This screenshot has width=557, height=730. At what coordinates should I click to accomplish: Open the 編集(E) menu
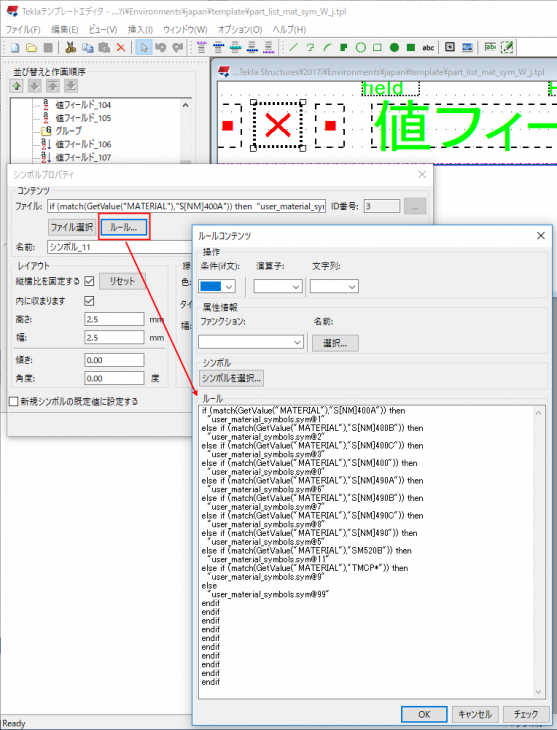point(64,30)
